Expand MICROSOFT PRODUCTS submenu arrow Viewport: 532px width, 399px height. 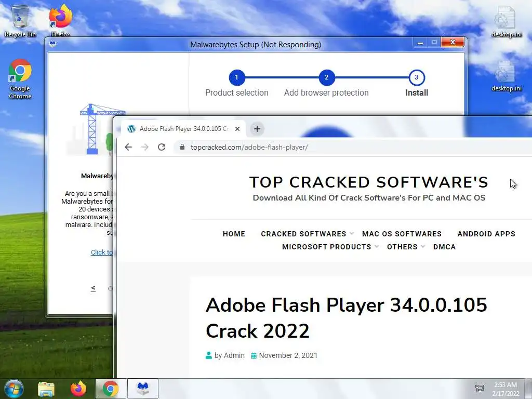click(377, 246)
